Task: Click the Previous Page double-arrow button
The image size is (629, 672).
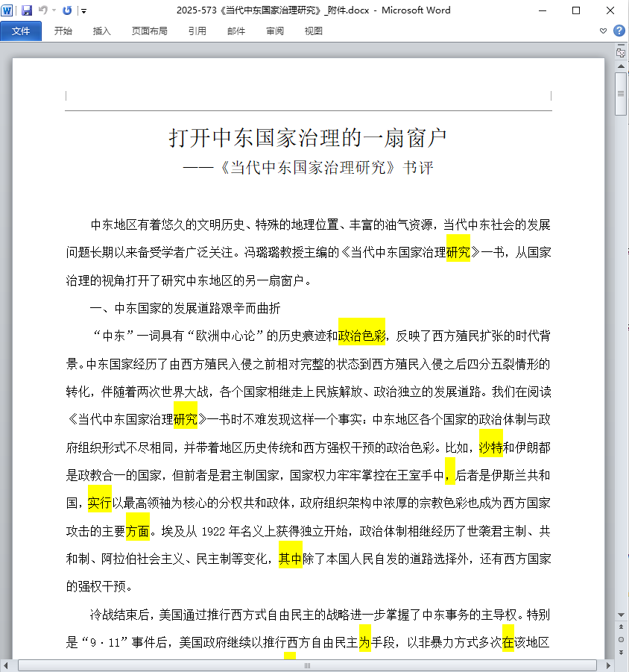Action: 620,627
